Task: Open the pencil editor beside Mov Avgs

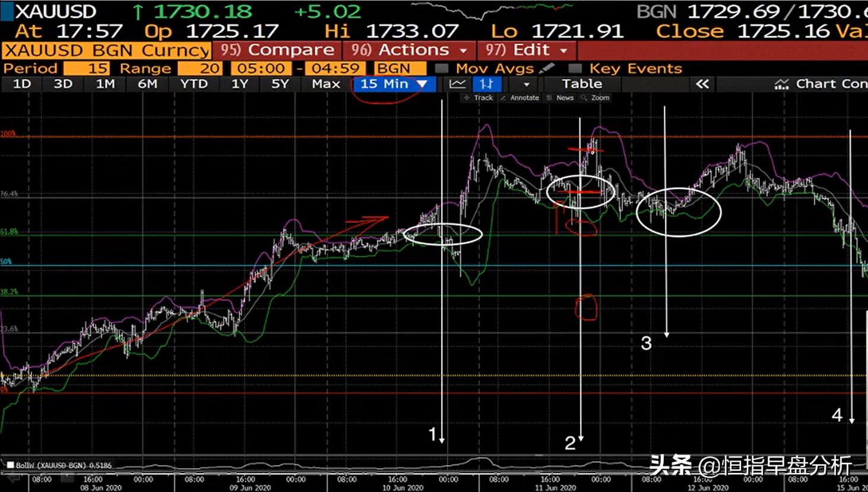Action: coord(547,68)
